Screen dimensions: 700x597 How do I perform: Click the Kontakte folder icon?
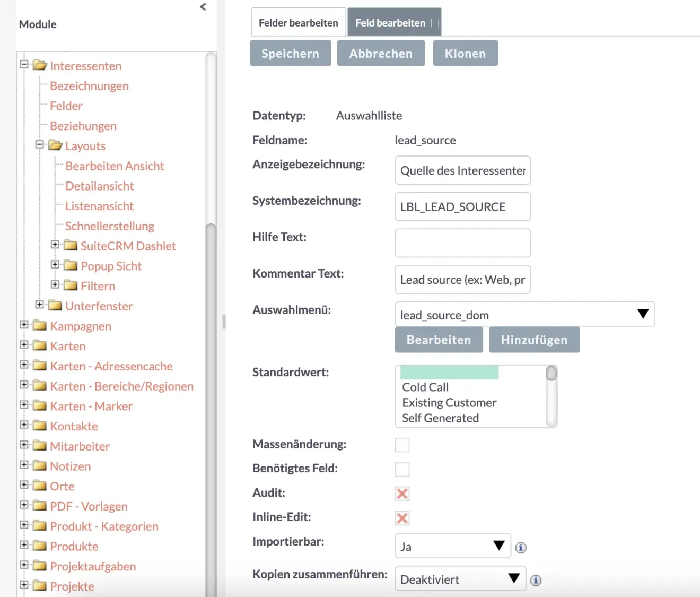coord(40,425)
